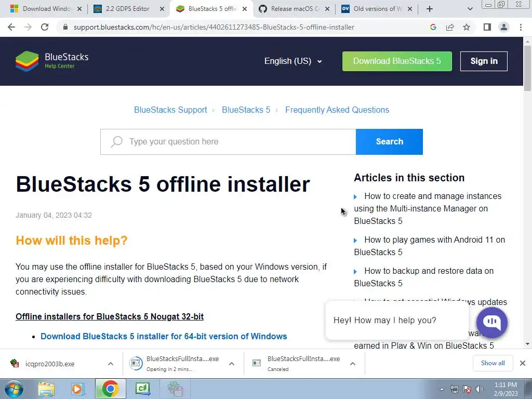Click the address bar URL

[x=214, y=27]
